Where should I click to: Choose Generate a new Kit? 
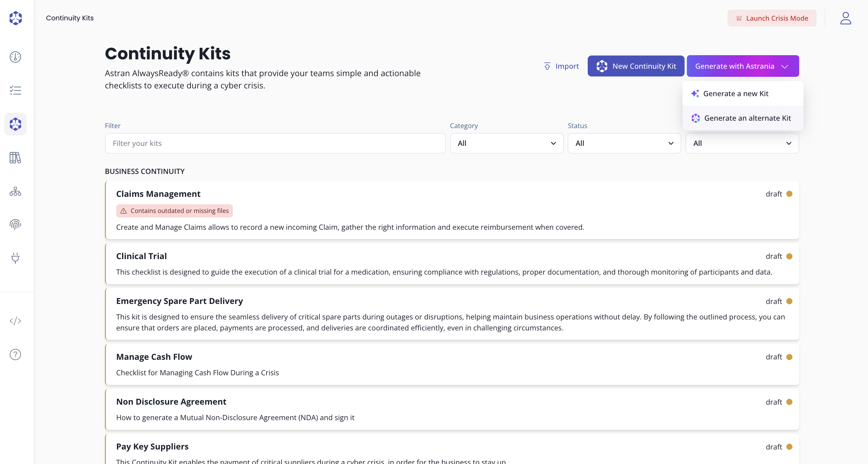(x=736, y=94)
